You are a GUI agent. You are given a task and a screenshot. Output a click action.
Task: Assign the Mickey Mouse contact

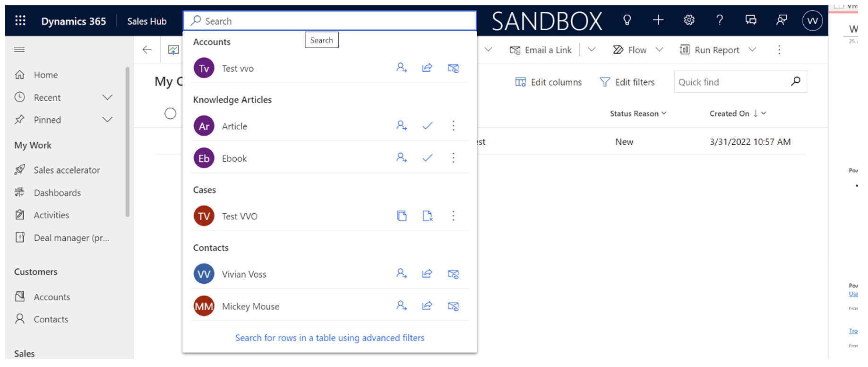(x=402, y=306)
